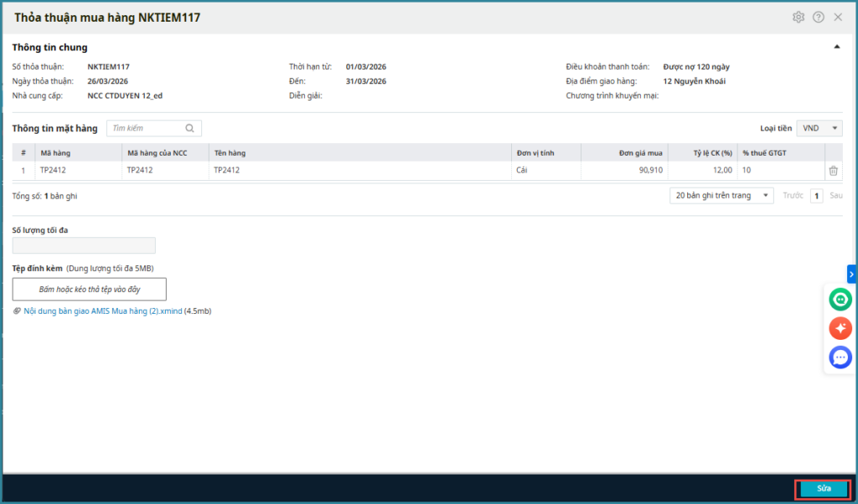This screenshot has height=504, width=858.
Task: Collapse the Thông tin chung section
Action: point(836,48)
